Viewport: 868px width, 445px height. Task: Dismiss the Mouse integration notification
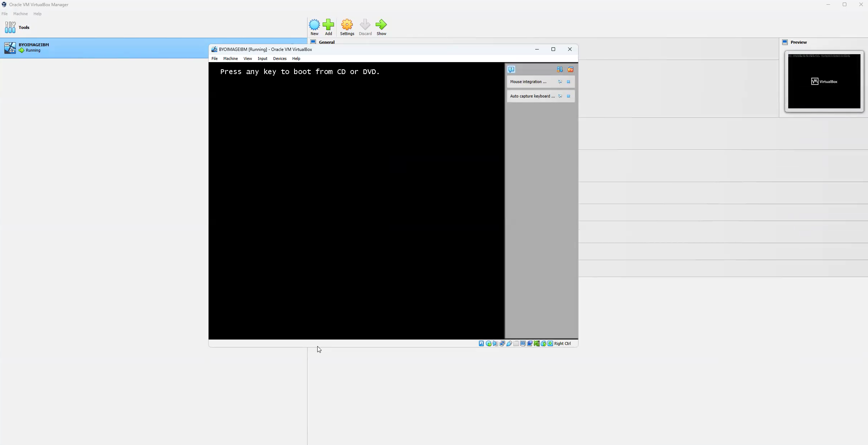click(569, 82)
